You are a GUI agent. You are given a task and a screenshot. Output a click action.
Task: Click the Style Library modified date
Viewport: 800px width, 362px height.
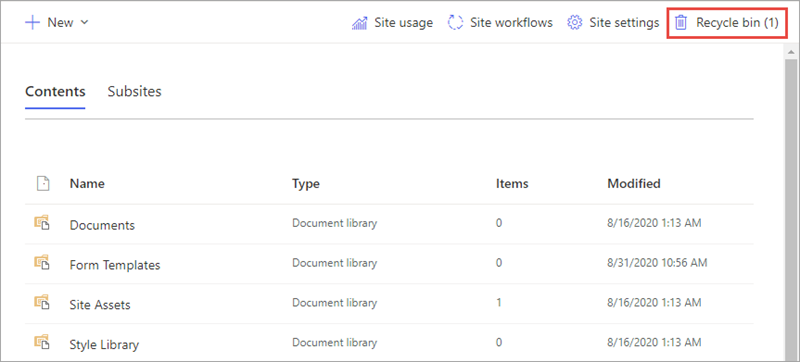(x=654, y=342)
